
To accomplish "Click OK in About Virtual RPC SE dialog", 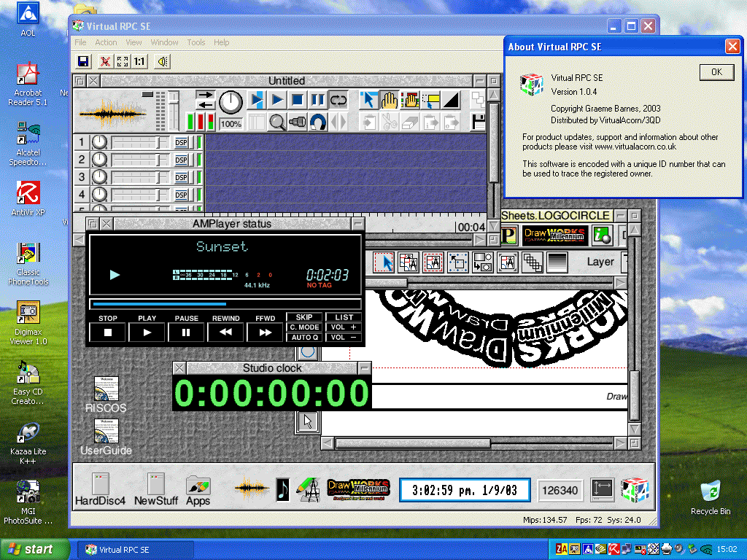I will (x=716, y=72).
